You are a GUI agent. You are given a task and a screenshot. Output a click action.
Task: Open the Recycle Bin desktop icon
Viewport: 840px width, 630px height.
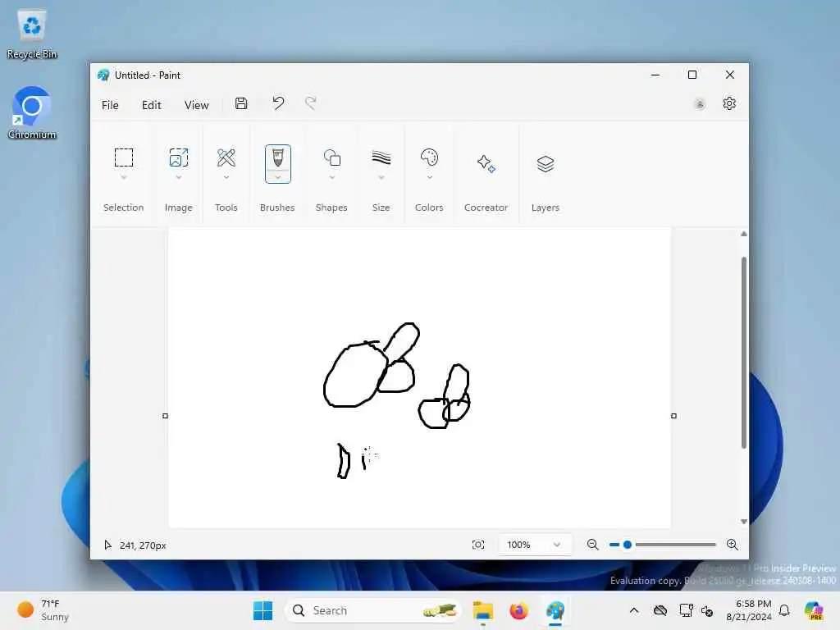[32, 34]
